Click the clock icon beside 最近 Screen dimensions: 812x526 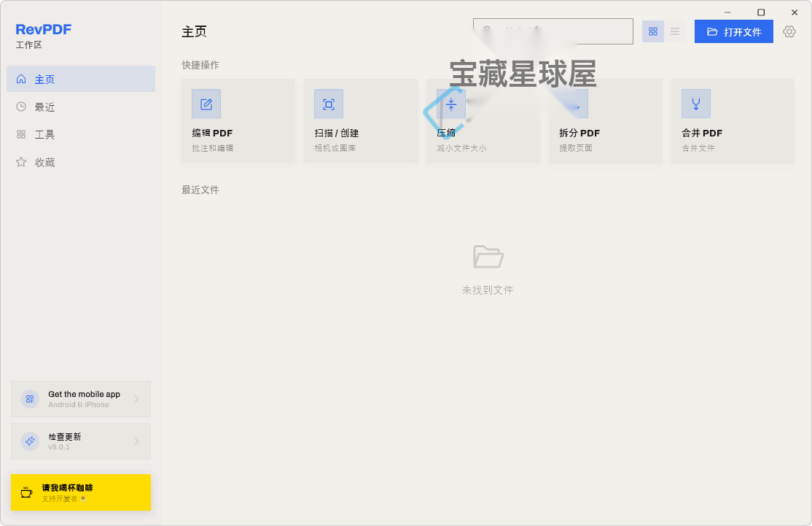(21, 107)
